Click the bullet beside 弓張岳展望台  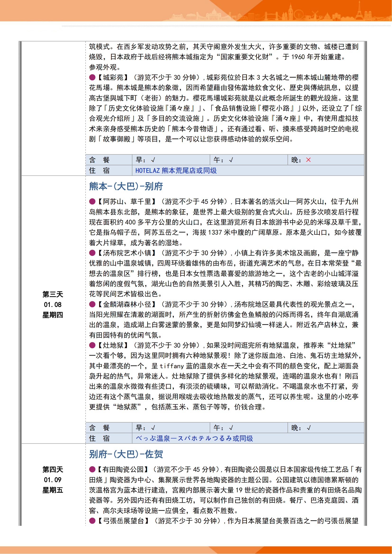coord(92,521)
